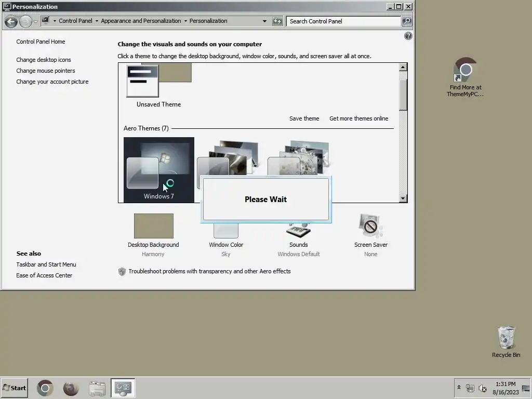The width and height of the screenshot is (532, 399).
Task: Click the Find More at ThemeMyPC desktop shortcut
Action: click(x=465, y=78)
